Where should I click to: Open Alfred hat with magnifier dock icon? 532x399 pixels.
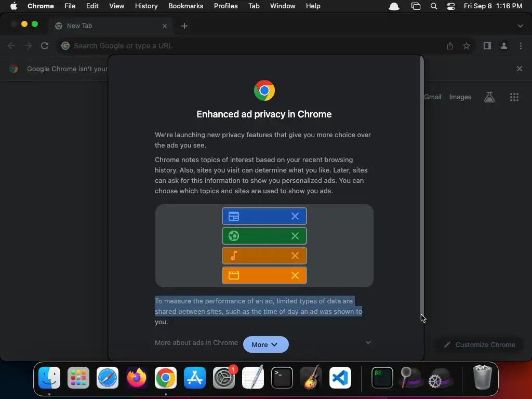(x=411, y=378)
